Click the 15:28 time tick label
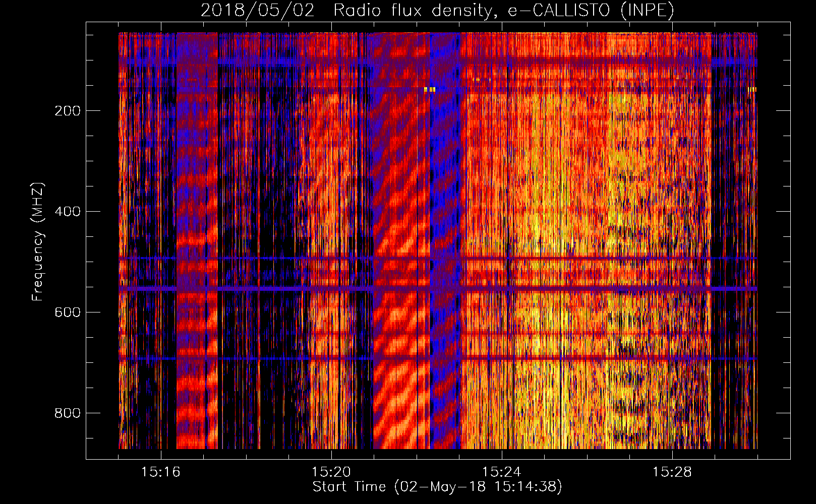 [672, 472]
